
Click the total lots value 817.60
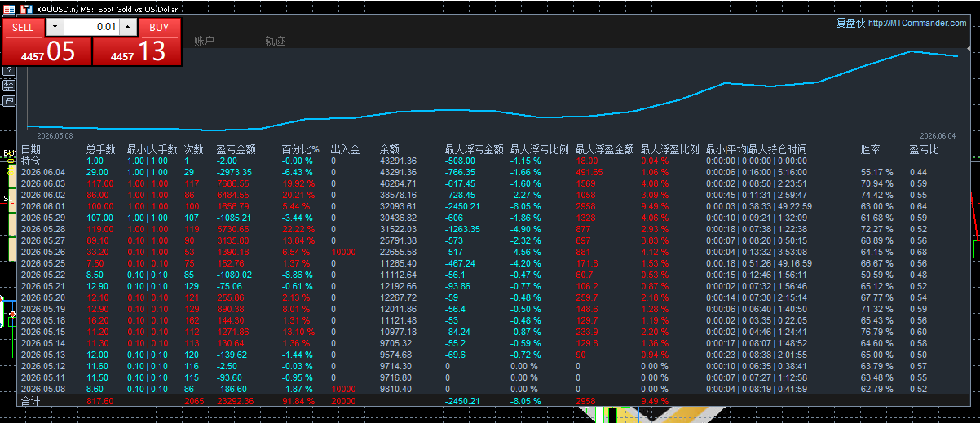(x=100, y=401)
